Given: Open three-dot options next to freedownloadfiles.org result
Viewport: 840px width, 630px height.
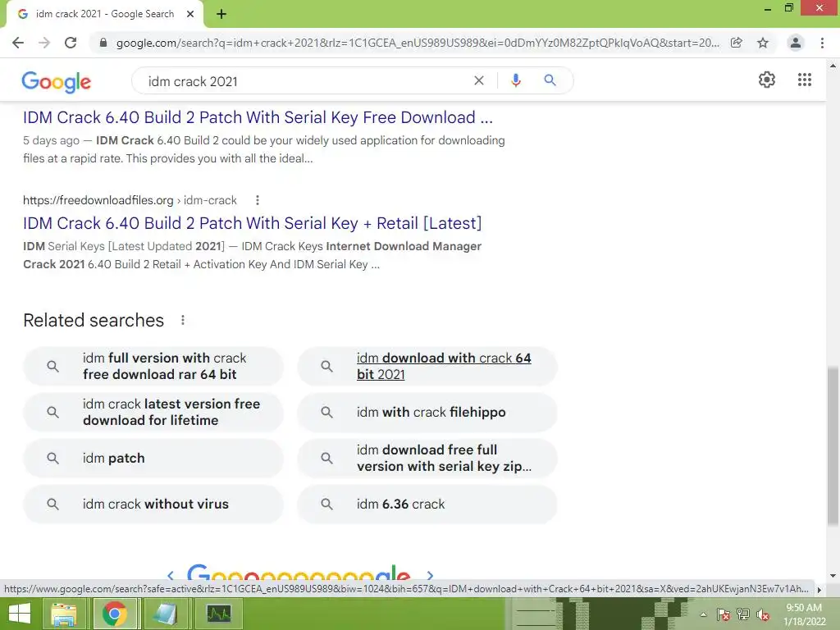Looking at the screenshot, I should click(258, 200).
